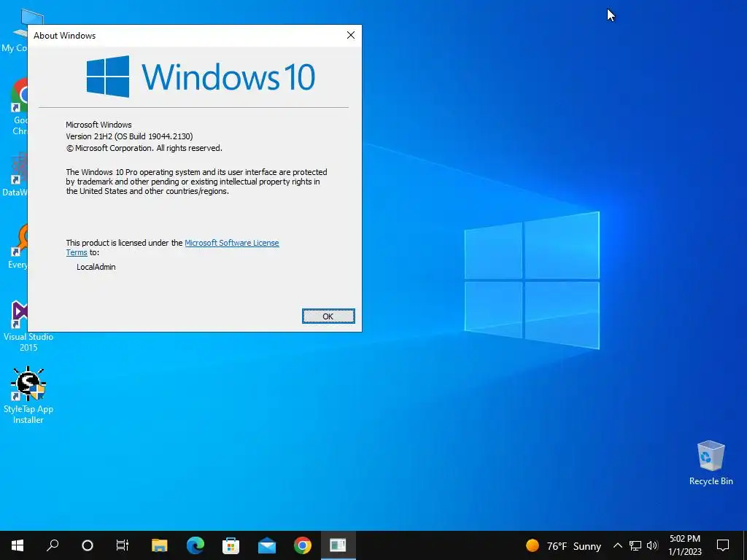
Task: Click OK in About Windows dialog
Action: [328, 316]
